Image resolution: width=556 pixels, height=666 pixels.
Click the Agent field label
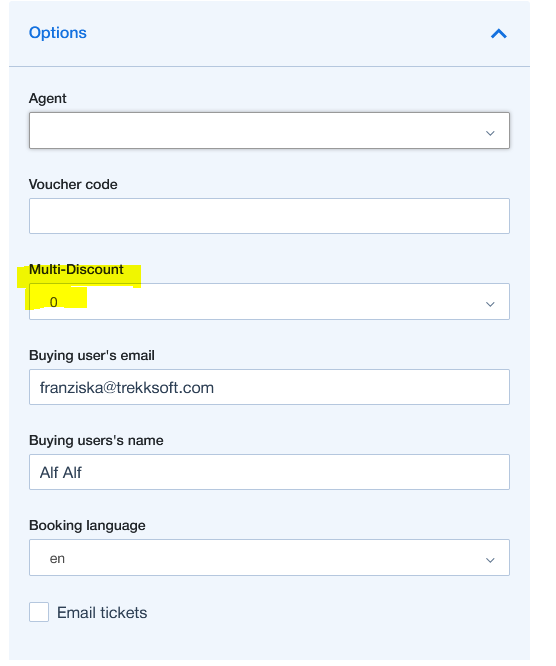coord(48,99)
